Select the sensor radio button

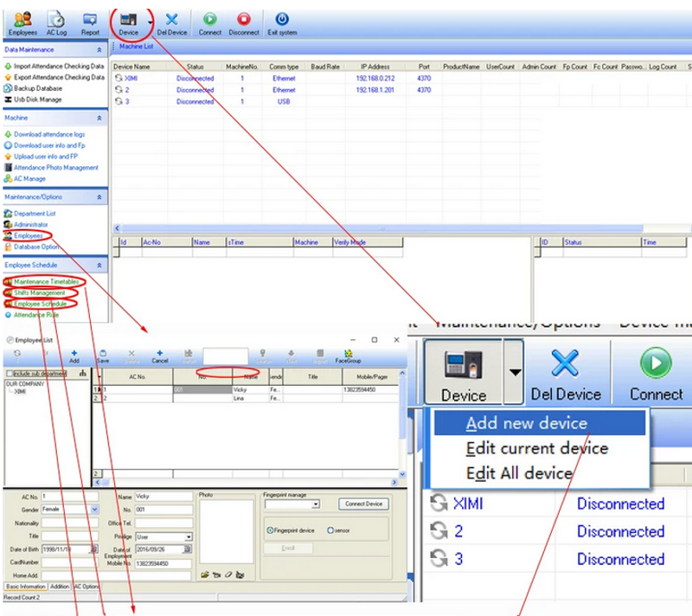pos(330,530)
